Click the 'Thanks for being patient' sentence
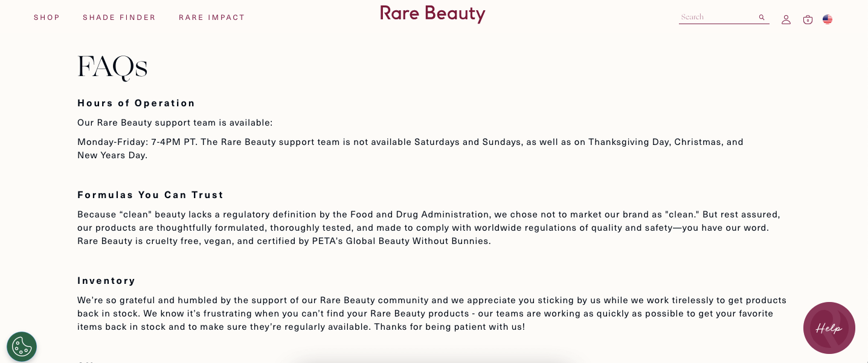This screenshot has height=363, width=868. [449, 327]
